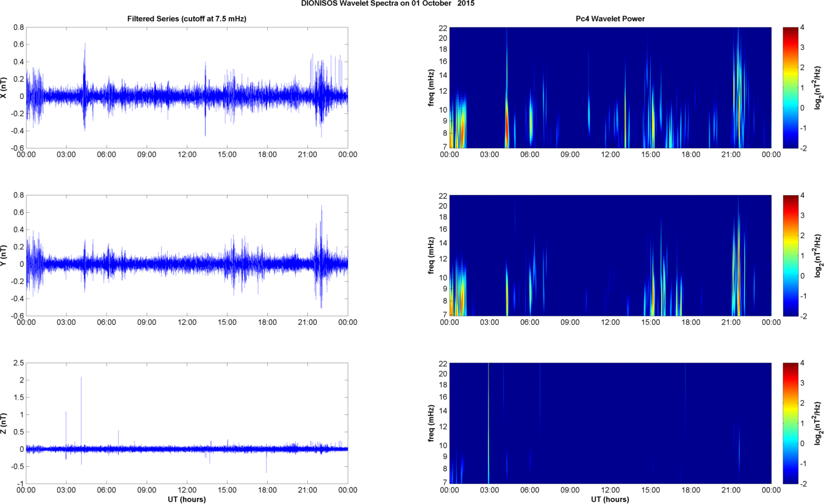The image size is (824, 504).
Task: Click the '0.8' tick on the Y (nT) axis
Action: (x=17, y=195)
